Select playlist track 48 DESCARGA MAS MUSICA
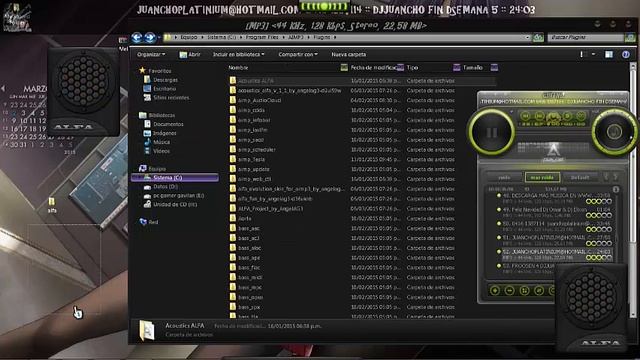The height and width of the screenshot is (360, 640). coord(553,198)
